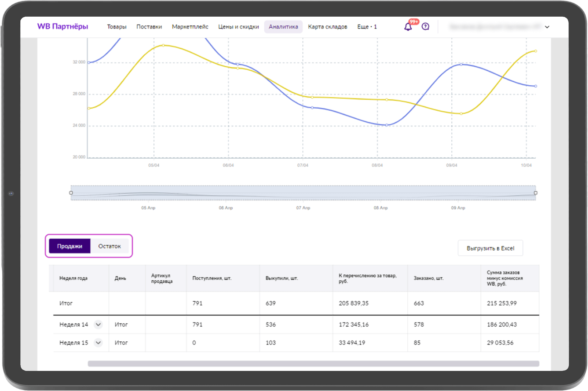Click the horizontal table scrollbar

313,364
